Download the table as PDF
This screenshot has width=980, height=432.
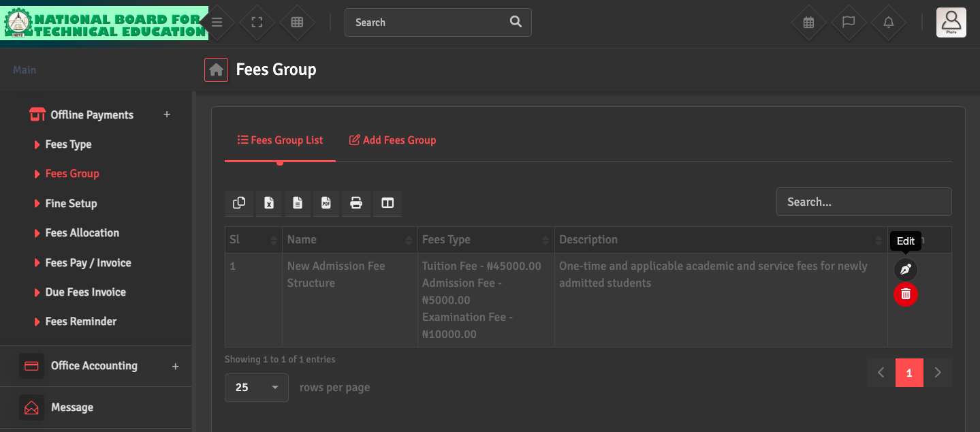click(326, 203)
